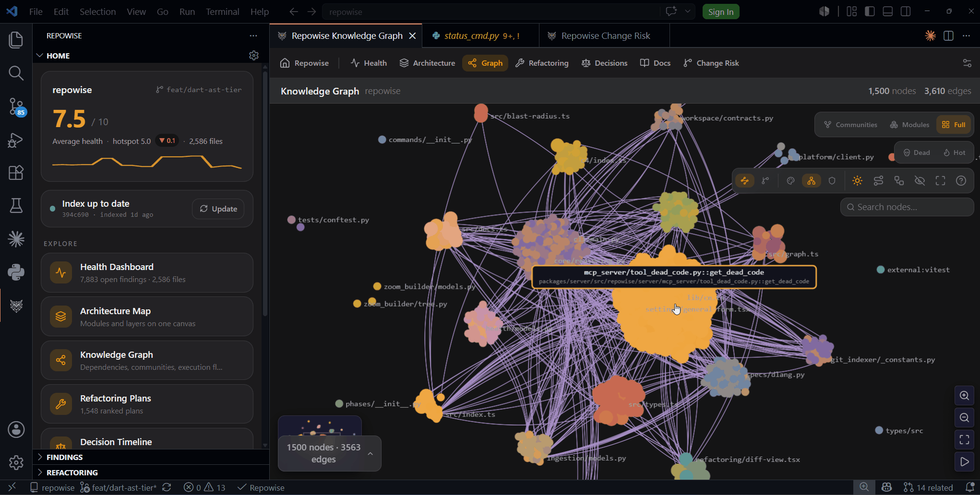Image resolution: width=980 pixels, height=495 pixels.
Task: Click the git branch icon in graph toolbar
Action: [765, 181]
